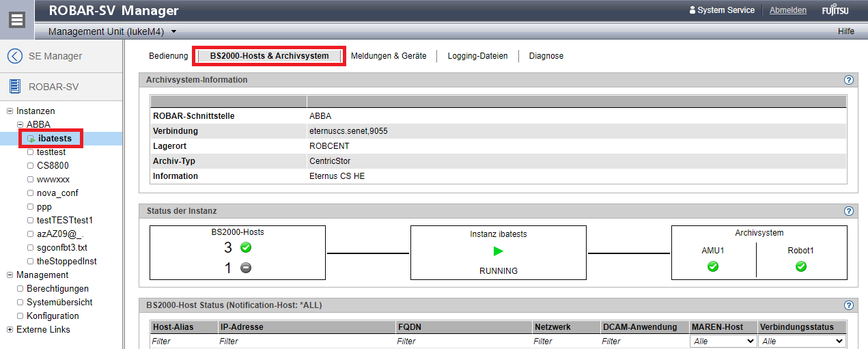The width and height of the screenshot is (868, 349).
Task: Open the Management Unit (lukeM4) dropdown
Action: click(113, 31)
